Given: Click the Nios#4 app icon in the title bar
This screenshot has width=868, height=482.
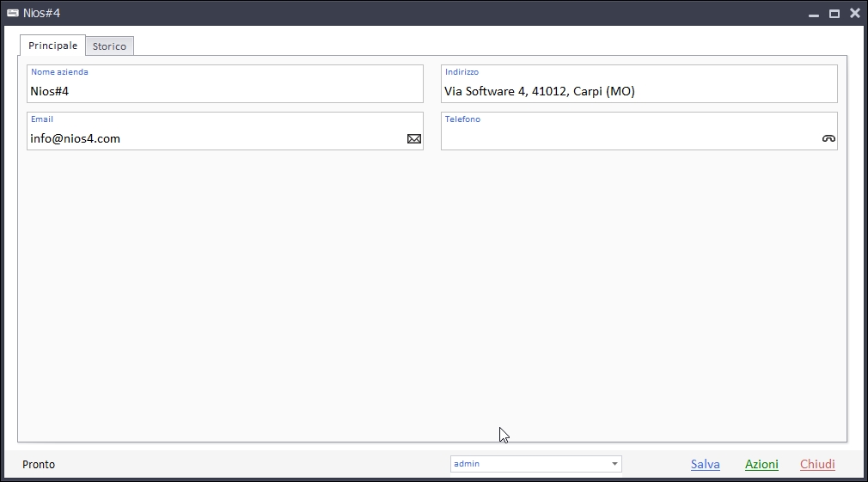Looking at the screenshot, I should point(13,13).
